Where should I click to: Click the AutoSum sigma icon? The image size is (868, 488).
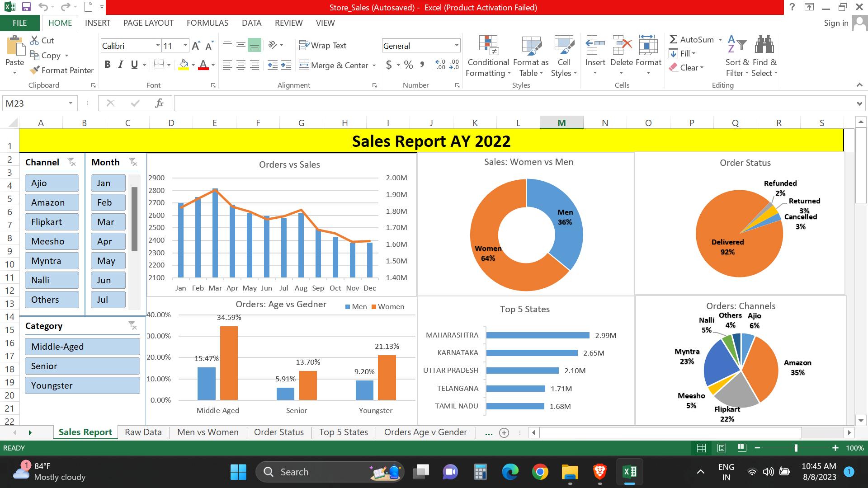674,40
